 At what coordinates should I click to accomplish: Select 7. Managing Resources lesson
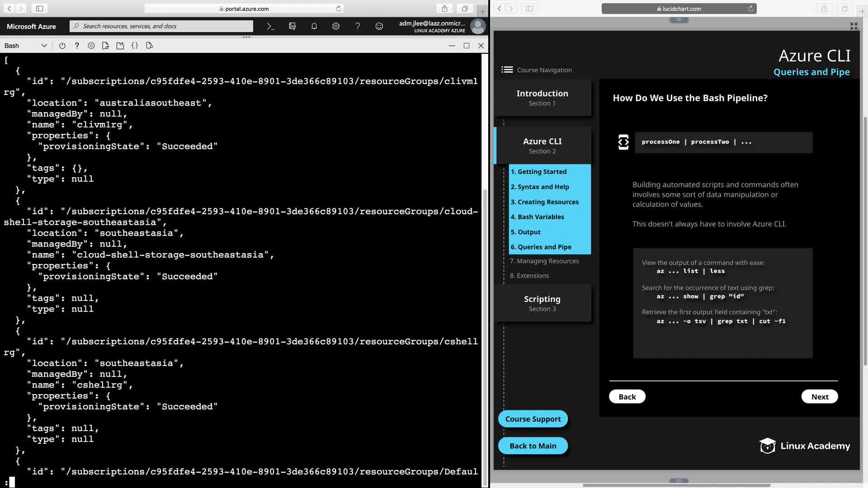(544, 261)
